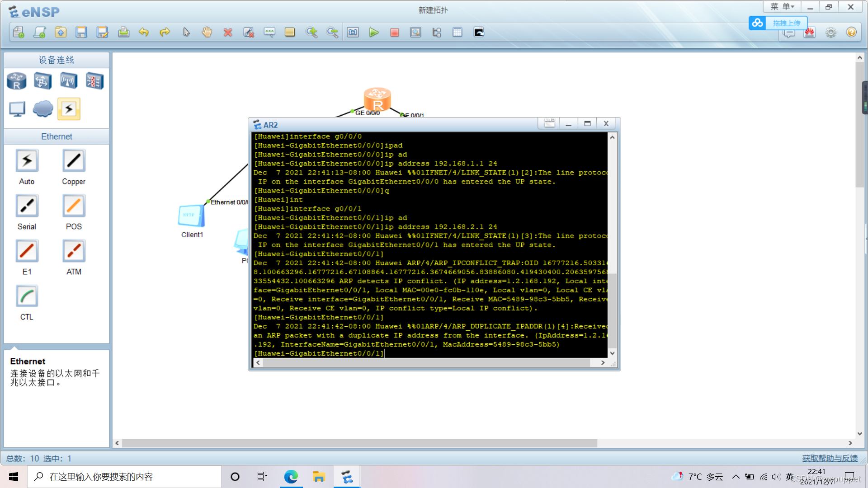The width and height of the screenshot is (868, 488).
Task: Open the help question mark icon
Action: click(851, 33)
